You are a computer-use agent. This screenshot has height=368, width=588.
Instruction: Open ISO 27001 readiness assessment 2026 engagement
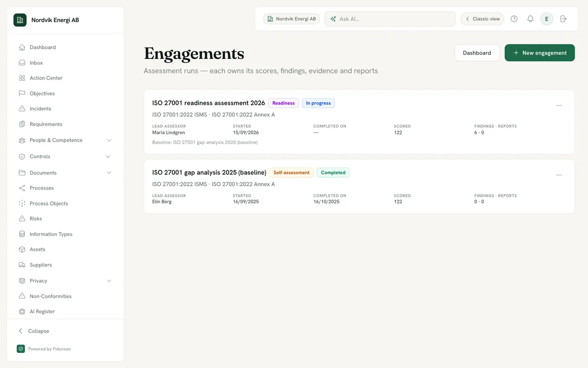coord(209,103)
